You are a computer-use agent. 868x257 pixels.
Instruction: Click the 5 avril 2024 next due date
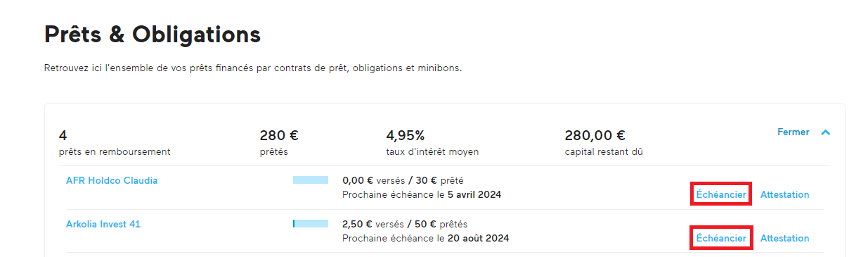click(x=474, y=194)
